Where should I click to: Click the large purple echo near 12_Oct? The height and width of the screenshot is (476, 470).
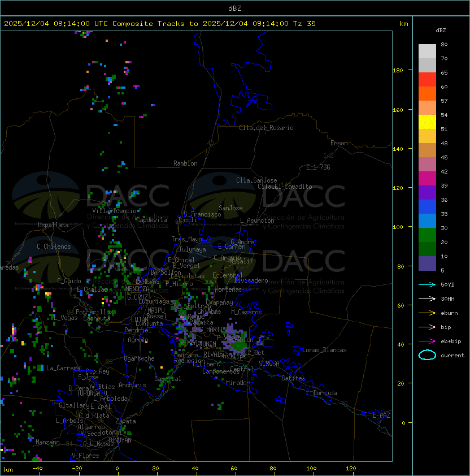click(x=234, y=338)
